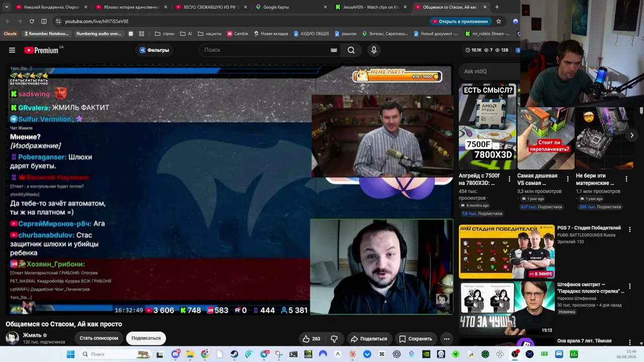The width and height of the screenshot is (644, 362).
Task: Reload the current page
Action: click(32, 21)
